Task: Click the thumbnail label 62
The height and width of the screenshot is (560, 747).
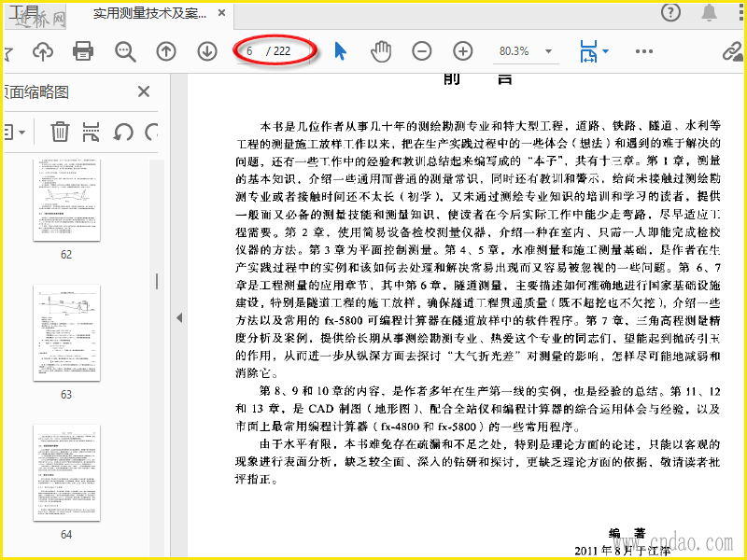Action: point(66,254)
